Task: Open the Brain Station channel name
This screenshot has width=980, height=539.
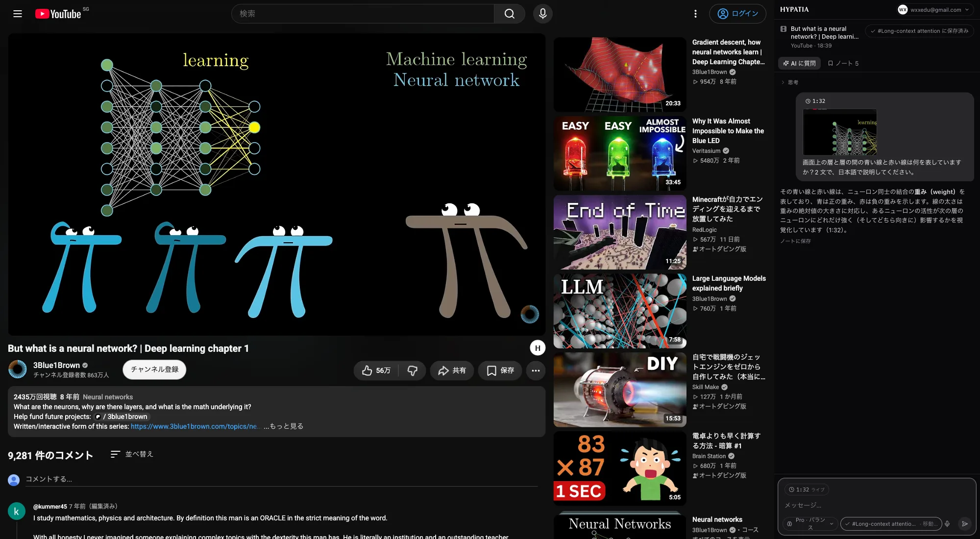Action: pos(709,456)
